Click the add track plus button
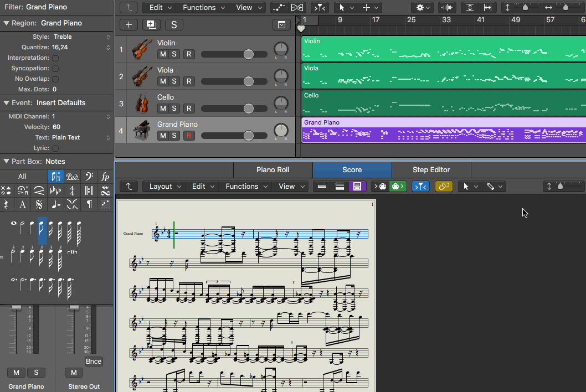This screenshot has height=392, width=586. [128, 24]
